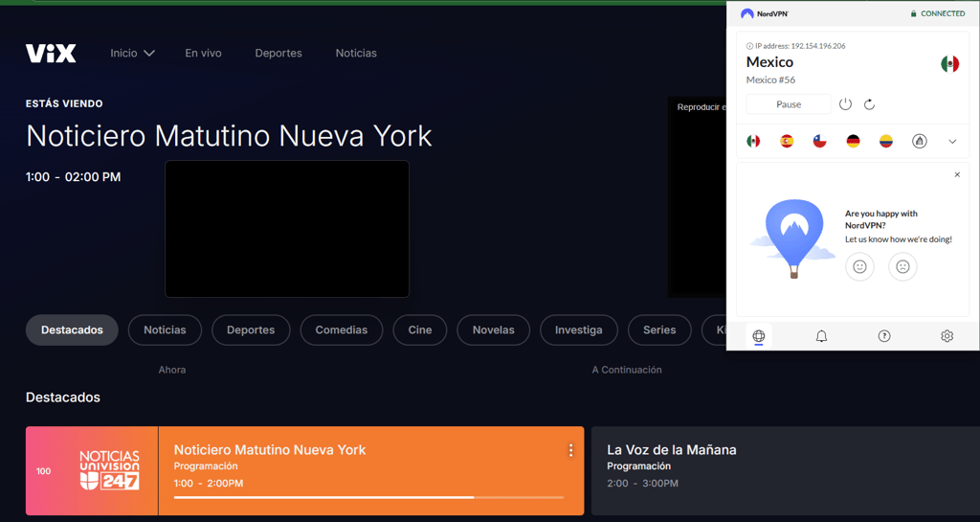
Task: Expand the recent connections chevron
Action: [952, 142]
